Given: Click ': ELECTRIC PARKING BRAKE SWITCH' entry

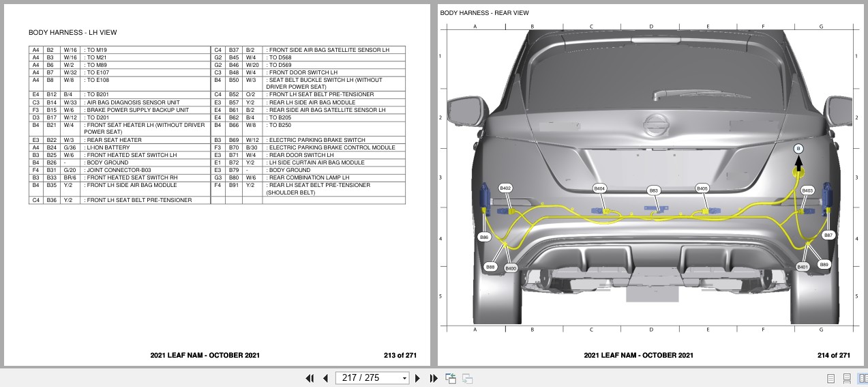Looking at the screenshot, I should click(315, 140).
